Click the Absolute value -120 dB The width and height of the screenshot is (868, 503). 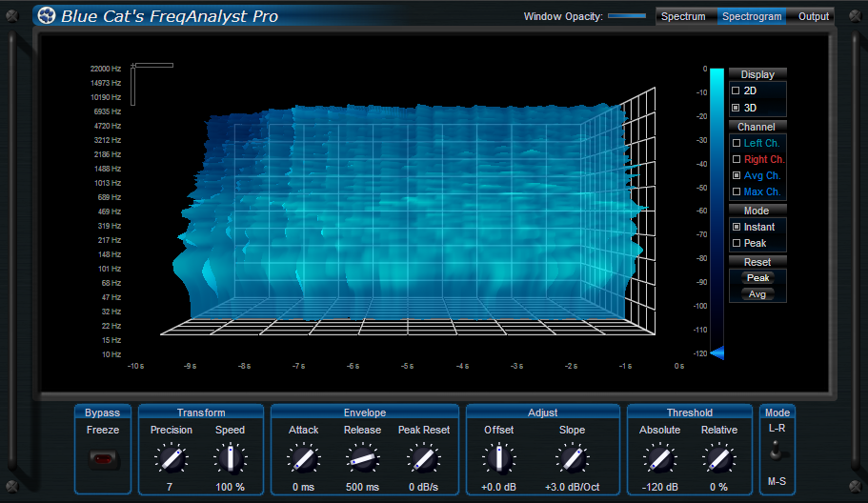pyautogui.click(x=660, y=487)
